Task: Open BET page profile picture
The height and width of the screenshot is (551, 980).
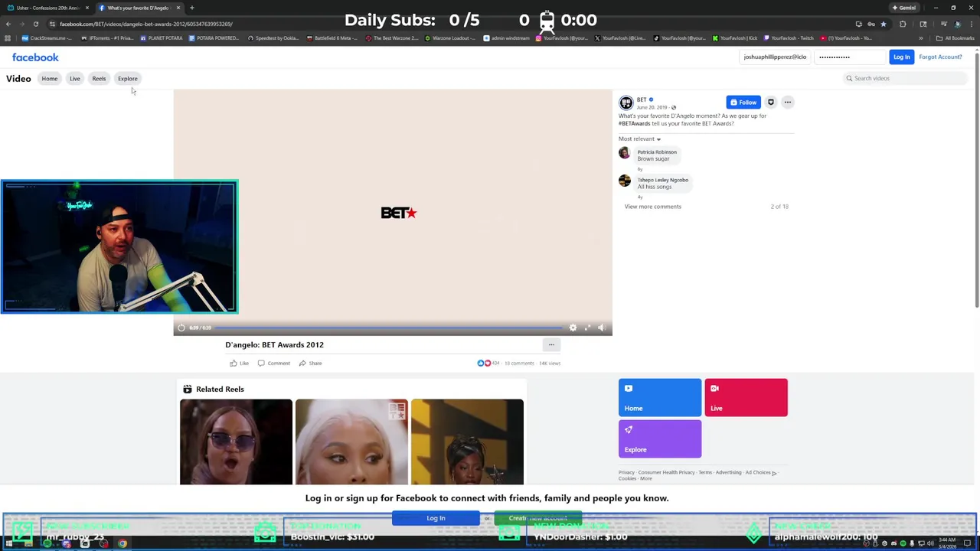Action: (626, 103)
